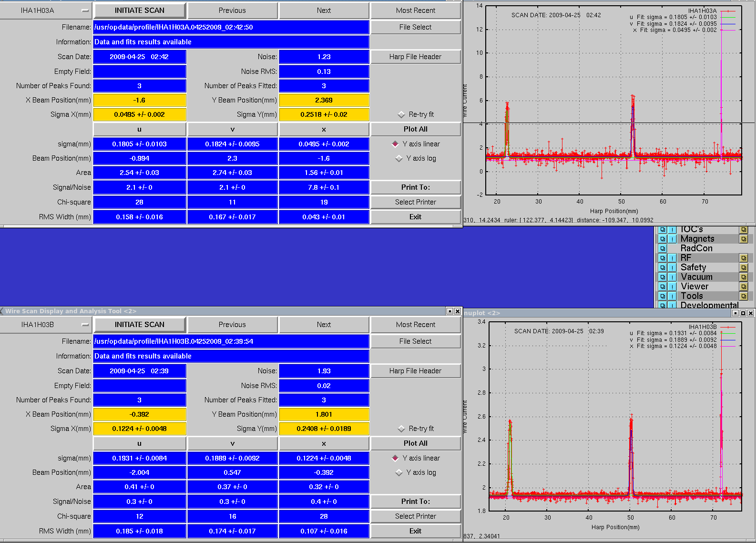Exit the IHA1H03B wire scan panel
Viewport: 756px width, 543px height.
point(416,531)
